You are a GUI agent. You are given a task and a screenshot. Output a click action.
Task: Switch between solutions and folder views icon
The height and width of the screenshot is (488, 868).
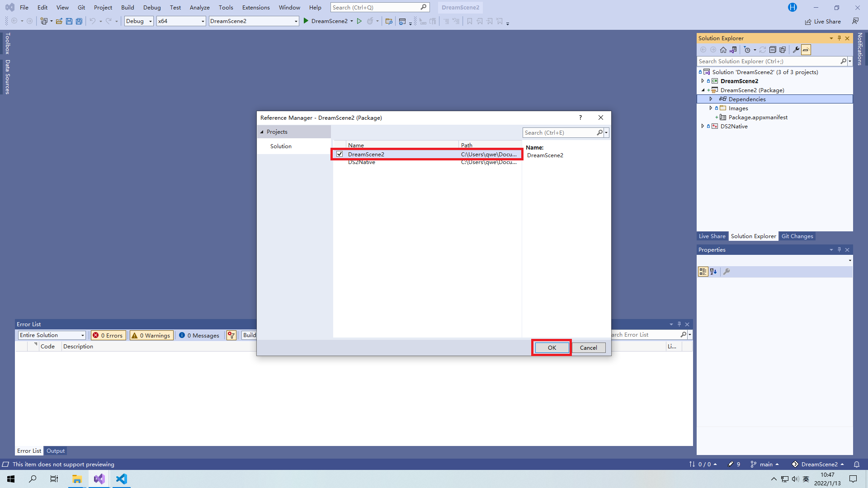[733, 50]
